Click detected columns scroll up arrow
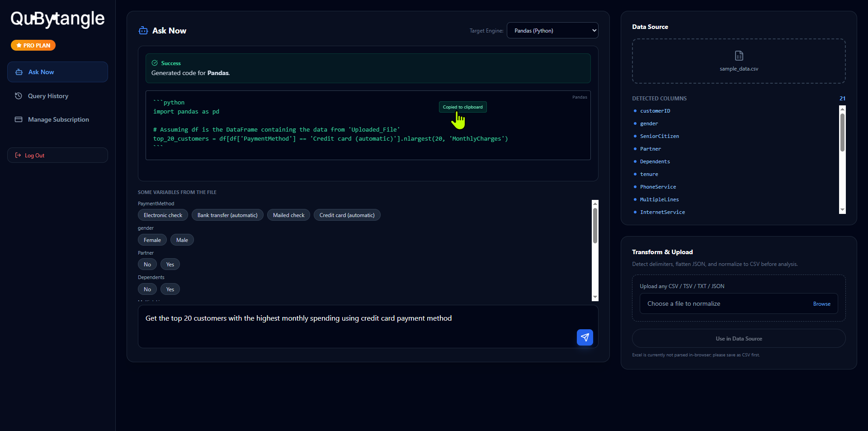The height and width of the screenshot is (431, 868). pyautogui.click(x=842, y=109)
